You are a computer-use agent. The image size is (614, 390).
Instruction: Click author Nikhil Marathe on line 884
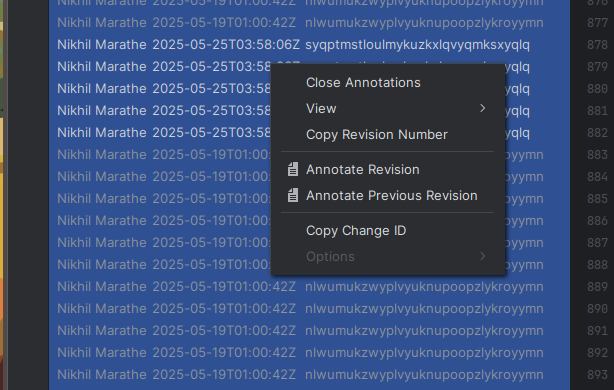102,177
